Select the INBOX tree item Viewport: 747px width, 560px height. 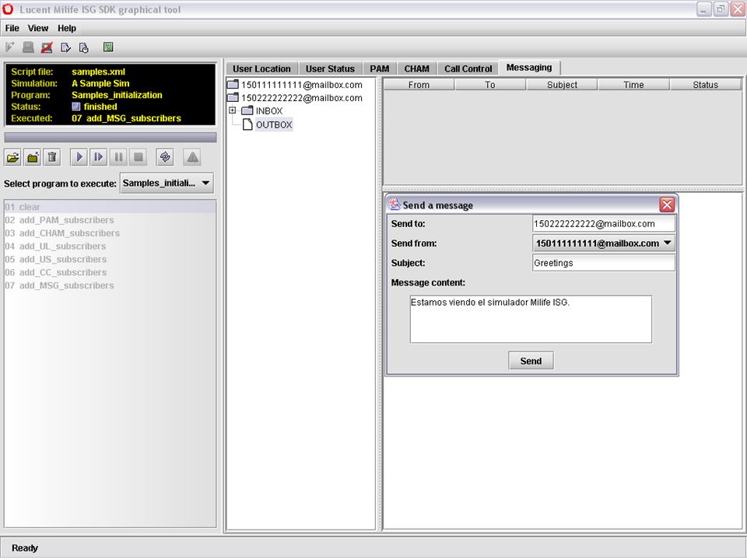[x=269, y=111]
